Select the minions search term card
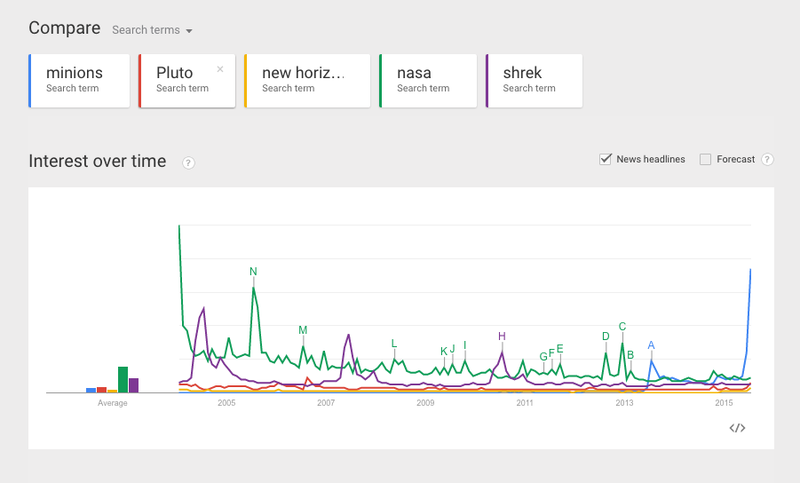 (80, 80)
